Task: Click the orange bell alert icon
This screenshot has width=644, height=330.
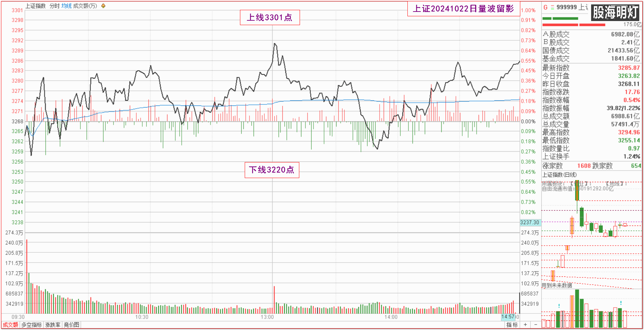Action: tap(103, 6)
